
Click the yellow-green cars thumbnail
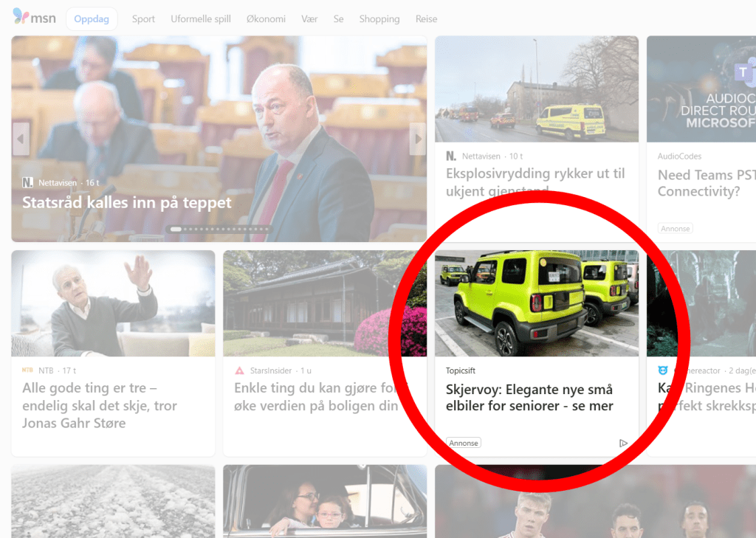[537, 303]
